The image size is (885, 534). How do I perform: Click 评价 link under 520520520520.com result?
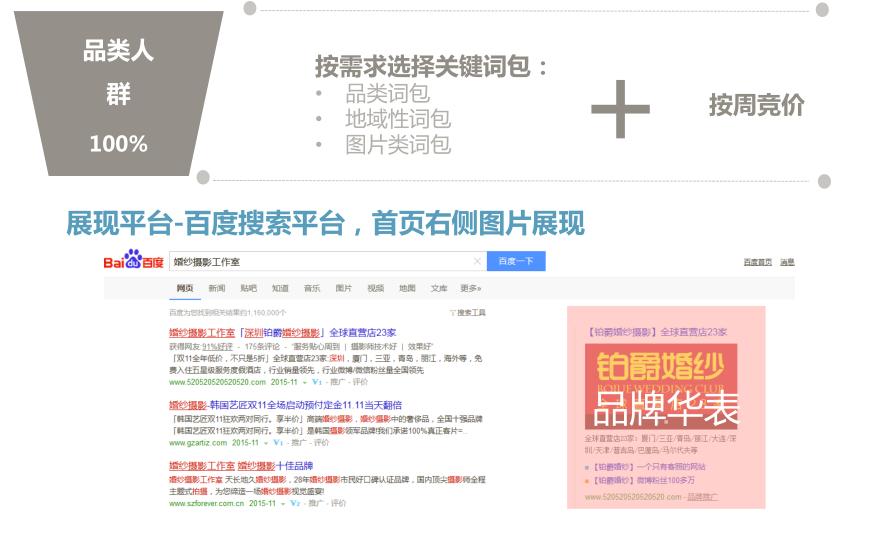pos(360,382)
